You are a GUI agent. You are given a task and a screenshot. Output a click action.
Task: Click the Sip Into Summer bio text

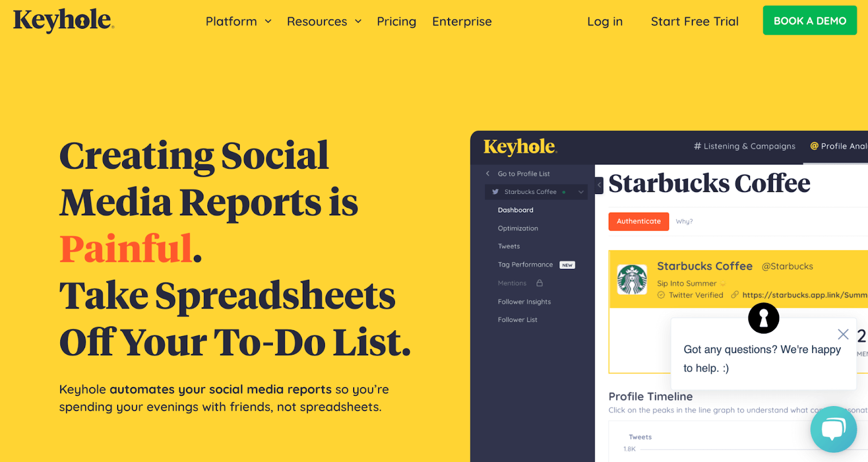686,283
